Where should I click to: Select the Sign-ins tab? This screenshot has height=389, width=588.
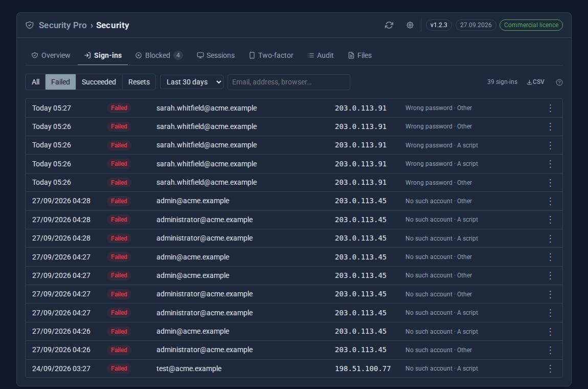coord(103,55)
